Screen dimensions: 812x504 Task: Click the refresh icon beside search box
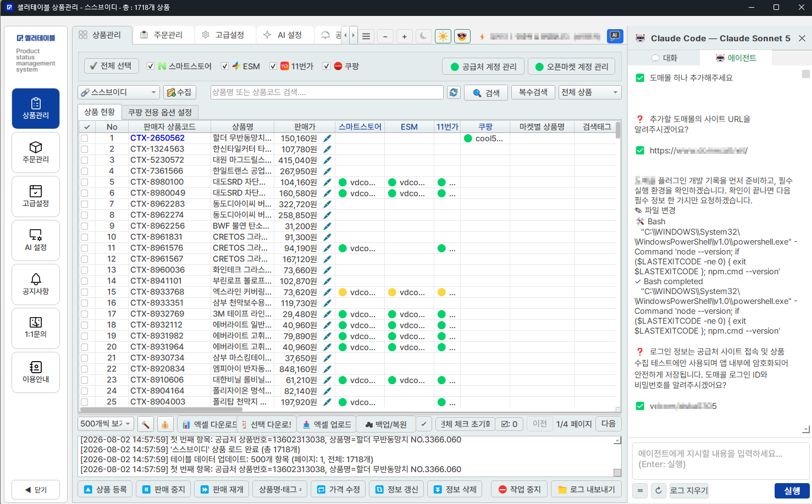pyautogui.click(x=454, y=92)
